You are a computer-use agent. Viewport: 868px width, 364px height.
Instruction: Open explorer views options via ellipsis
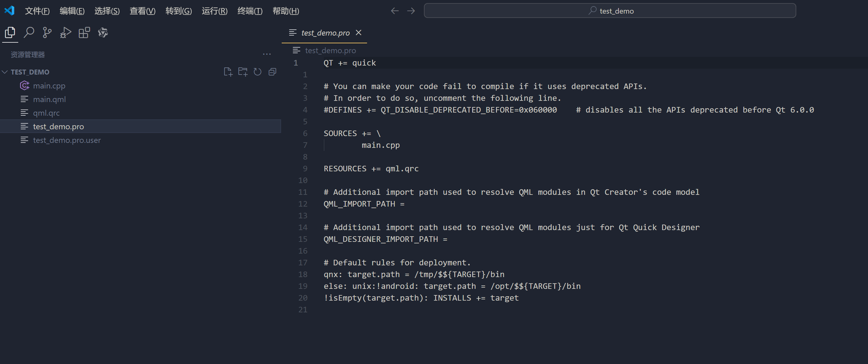[x=267, y=54]
